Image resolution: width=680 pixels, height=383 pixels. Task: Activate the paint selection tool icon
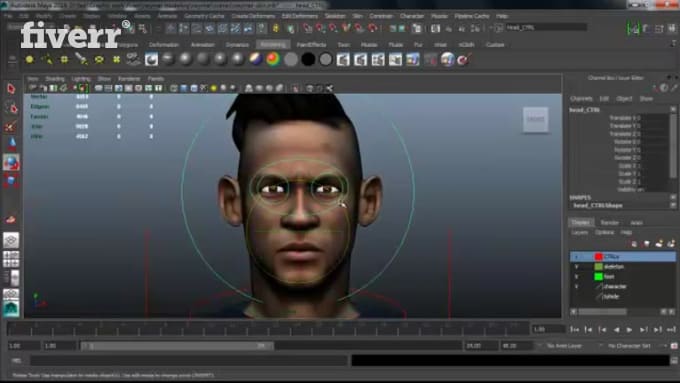click(x=11, y=126)
